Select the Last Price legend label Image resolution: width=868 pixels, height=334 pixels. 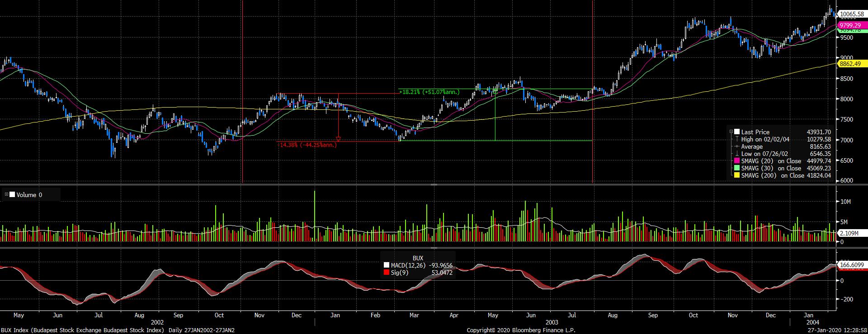coord(755,132)
